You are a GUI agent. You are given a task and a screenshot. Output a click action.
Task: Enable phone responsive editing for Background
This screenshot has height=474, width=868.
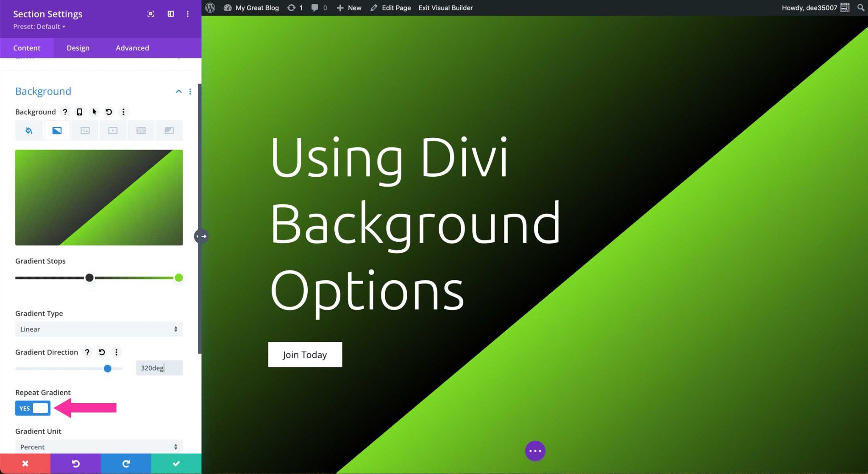tap(80, 112)
